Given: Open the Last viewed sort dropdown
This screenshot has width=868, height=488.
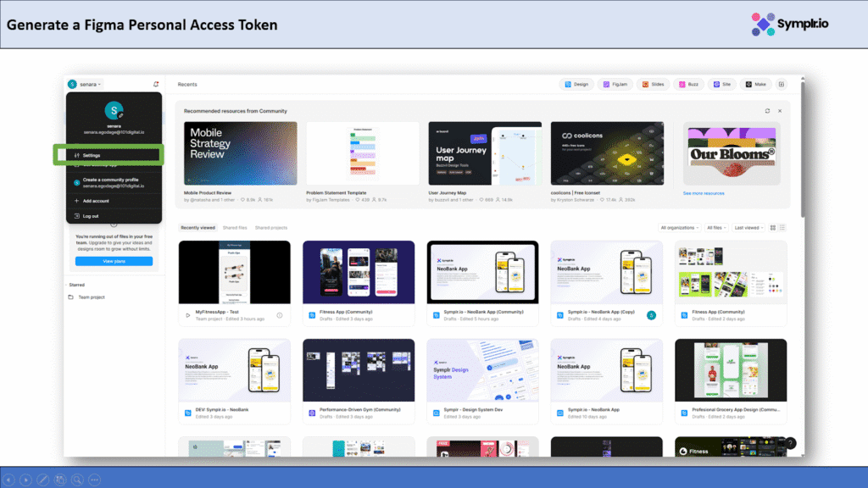Looking at the screenshot, I should [x=748, y=228].
